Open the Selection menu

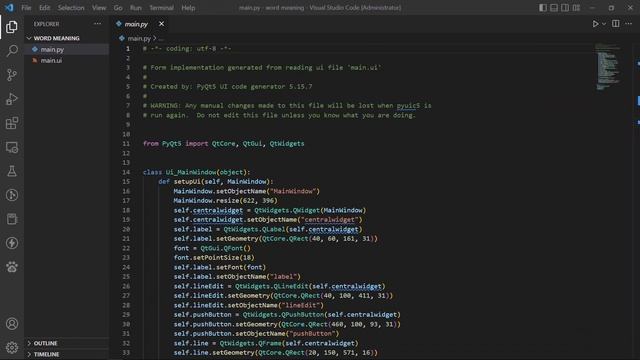tap(71, 8)
